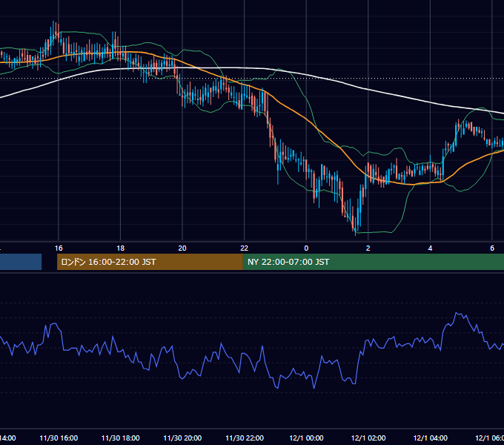Click the 4 hour label on chart axis
The width and height of the screenshot is (504, 445).
(x=430, y=248)
